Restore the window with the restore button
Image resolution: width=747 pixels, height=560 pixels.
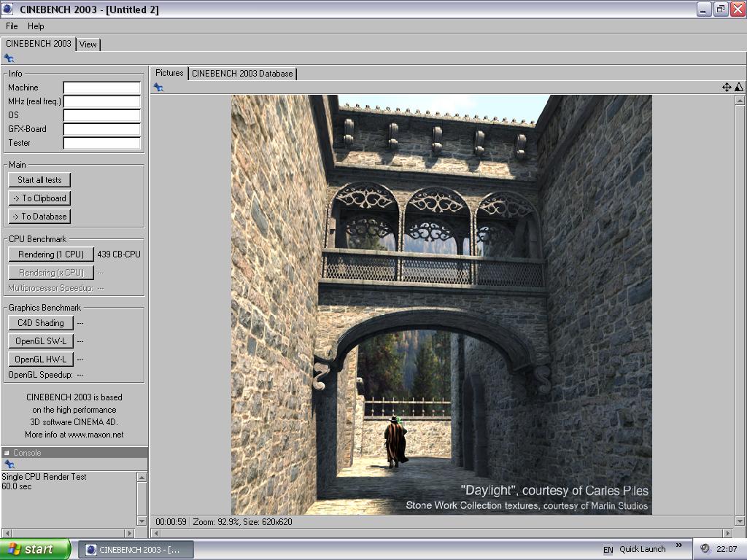(x=721, y=9)
